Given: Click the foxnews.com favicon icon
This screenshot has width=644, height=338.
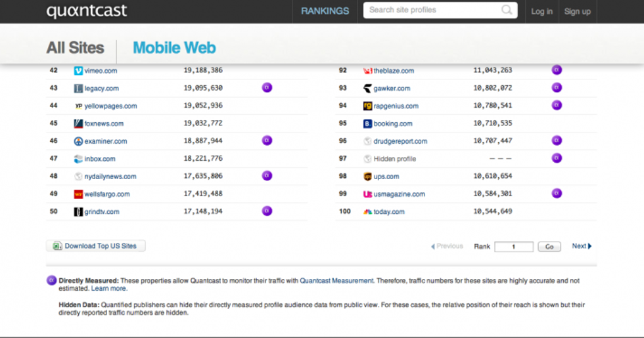Looking at the screenshot, I should (78, 123).
